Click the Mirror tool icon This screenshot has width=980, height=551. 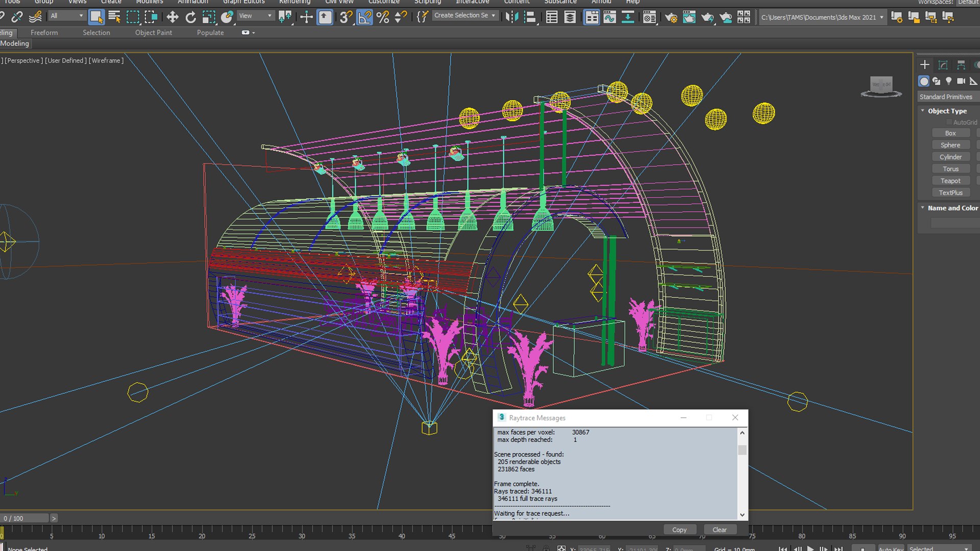coord(511,17)
